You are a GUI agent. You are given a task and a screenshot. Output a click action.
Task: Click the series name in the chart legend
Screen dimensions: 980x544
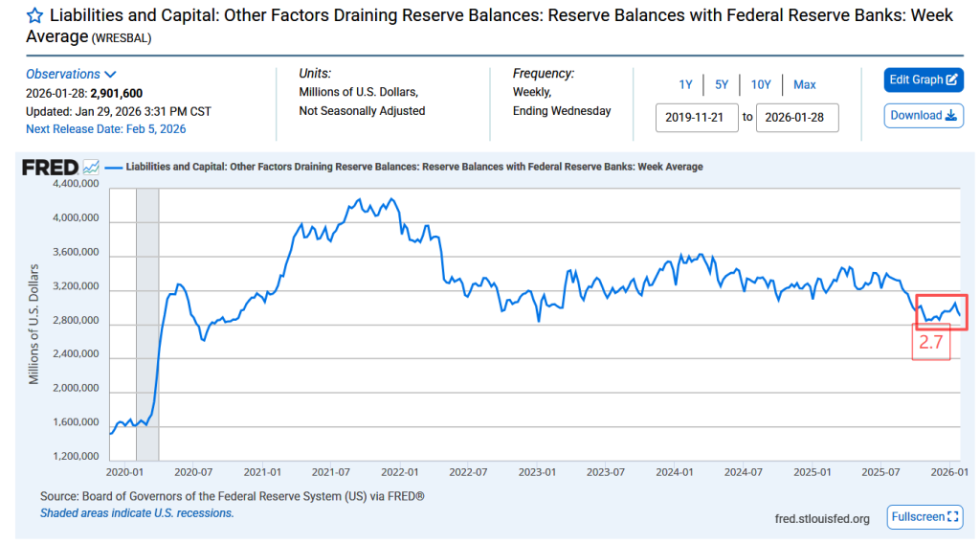[413, 167]
